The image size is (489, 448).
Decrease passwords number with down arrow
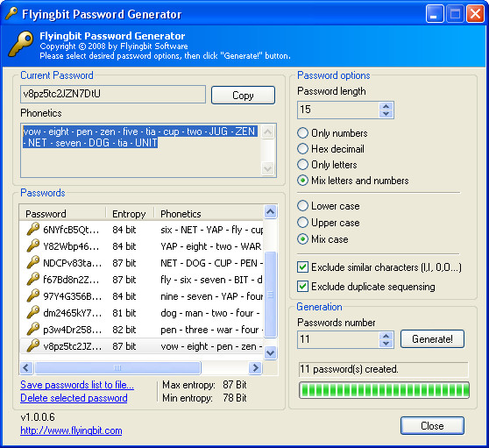point(386,343)
